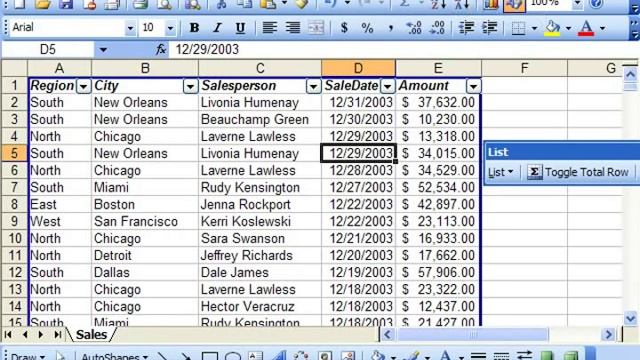Viewport: 640px width, 360px height.
Task: Click the Open folder icon
Action: click(42, 5)
